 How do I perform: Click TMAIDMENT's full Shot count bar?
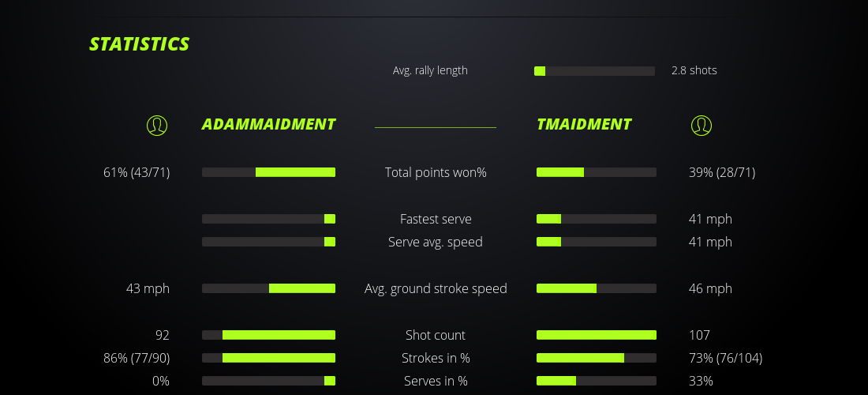click(x=596, y=335)
